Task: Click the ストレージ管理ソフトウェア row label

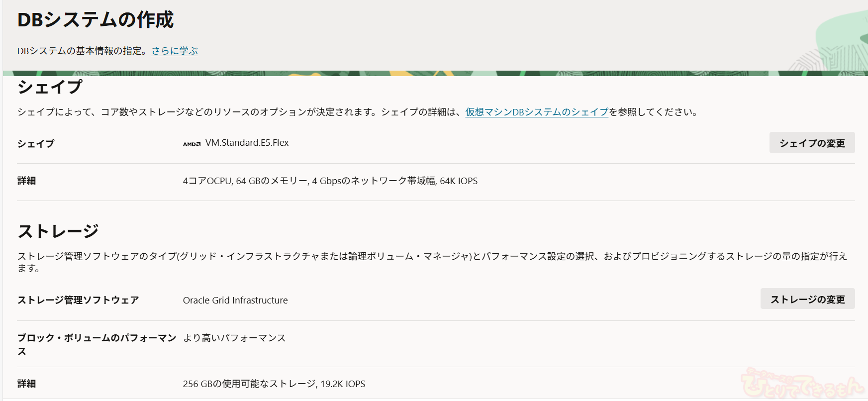Action: tap(78, 300)
